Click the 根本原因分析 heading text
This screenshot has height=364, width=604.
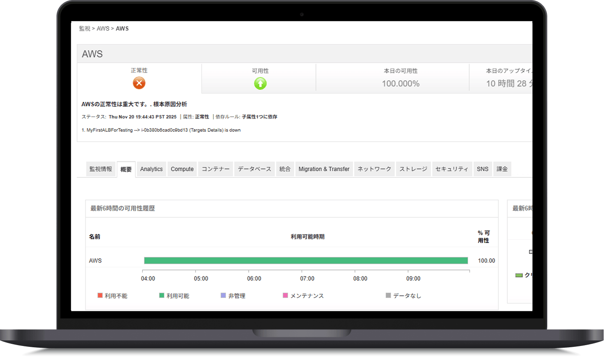[170, 104]
